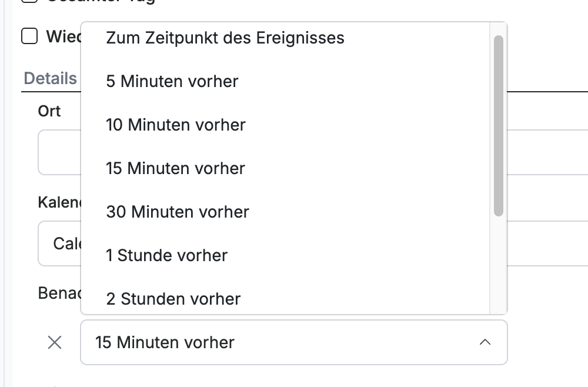Close the combo box showing "15 Minuten vorher"

(x=294, y=342)
